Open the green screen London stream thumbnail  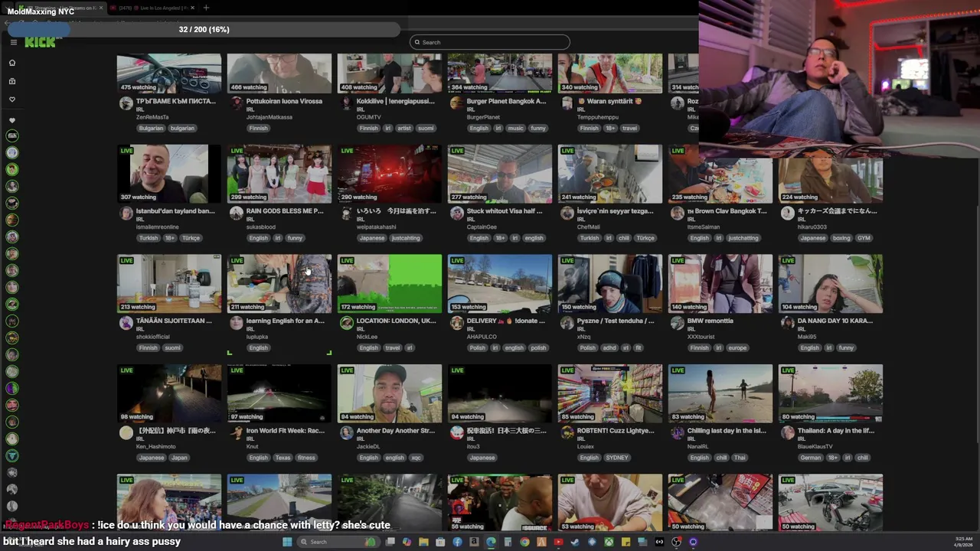pos(390,284)
